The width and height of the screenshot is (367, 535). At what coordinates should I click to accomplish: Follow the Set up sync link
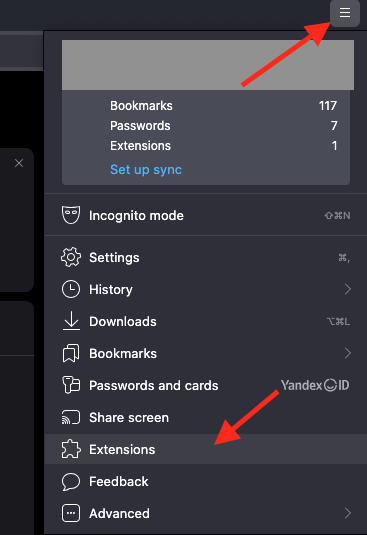coord(146,170)
